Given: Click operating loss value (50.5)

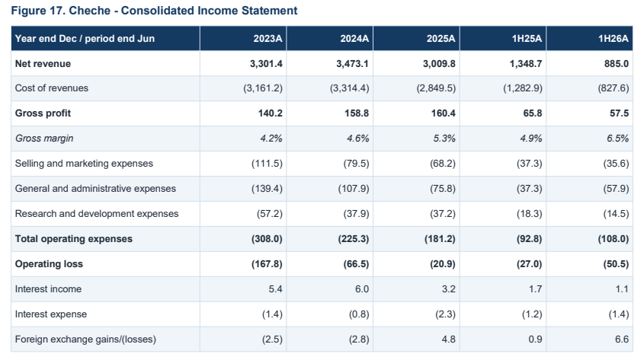Looking at the screenshot, I should (x=616, y=264).
